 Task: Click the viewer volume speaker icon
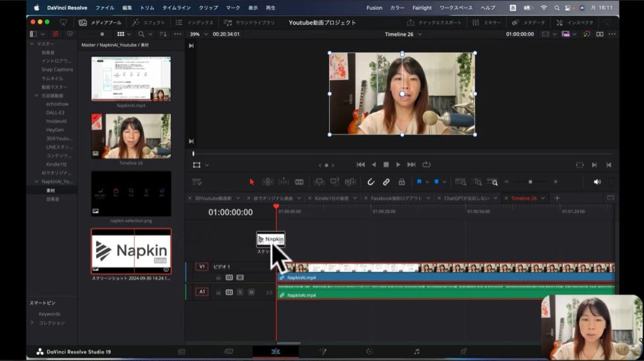597,182
